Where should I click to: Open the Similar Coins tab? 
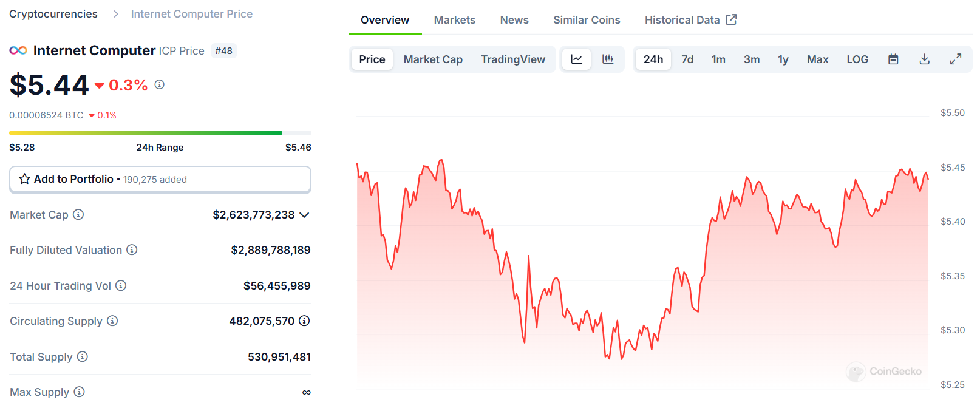coord(587,20)
